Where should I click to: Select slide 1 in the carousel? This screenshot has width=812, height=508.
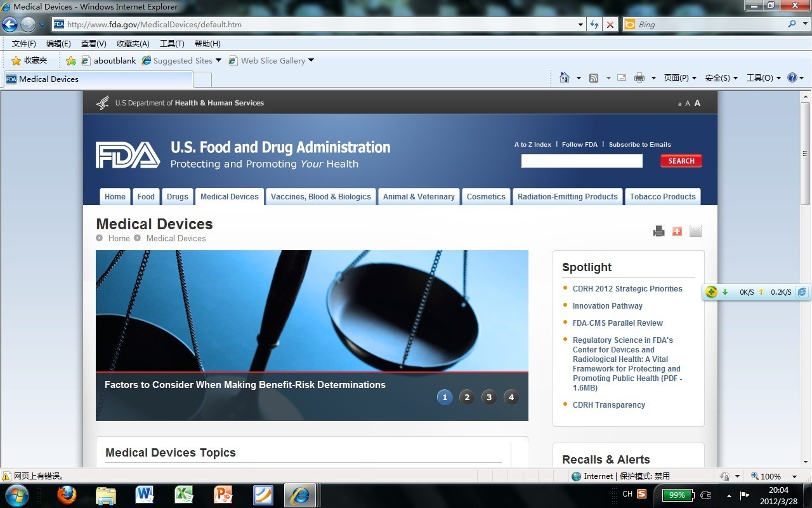445,398
